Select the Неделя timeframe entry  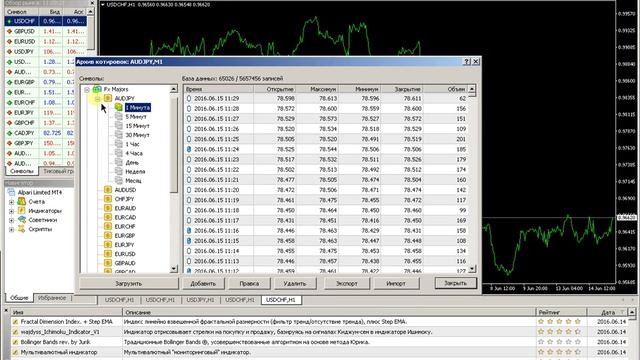point(135,171)
